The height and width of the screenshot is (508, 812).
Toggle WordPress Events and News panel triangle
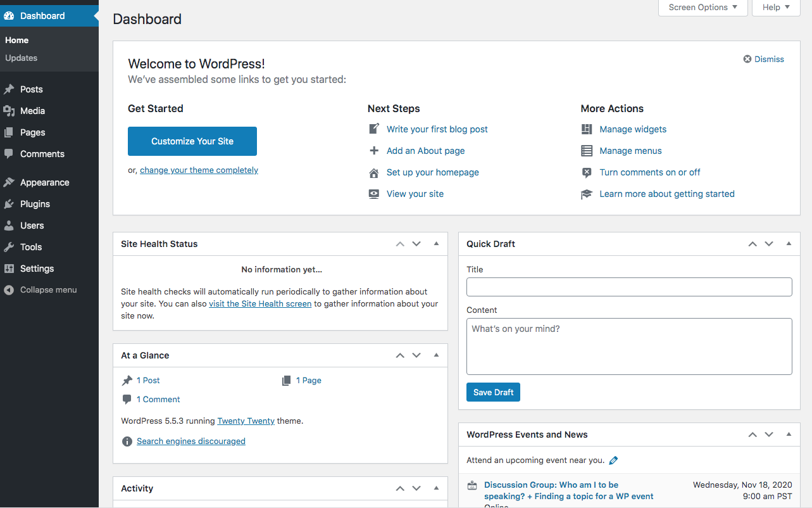point(789,435)
